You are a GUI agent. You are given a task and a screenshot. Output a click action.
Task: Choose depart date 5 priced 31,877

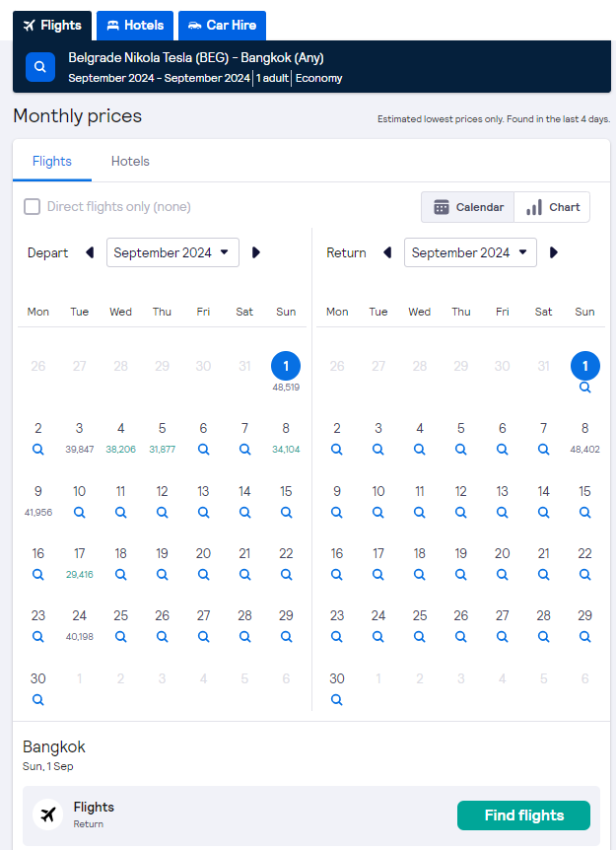pos(162,438)
